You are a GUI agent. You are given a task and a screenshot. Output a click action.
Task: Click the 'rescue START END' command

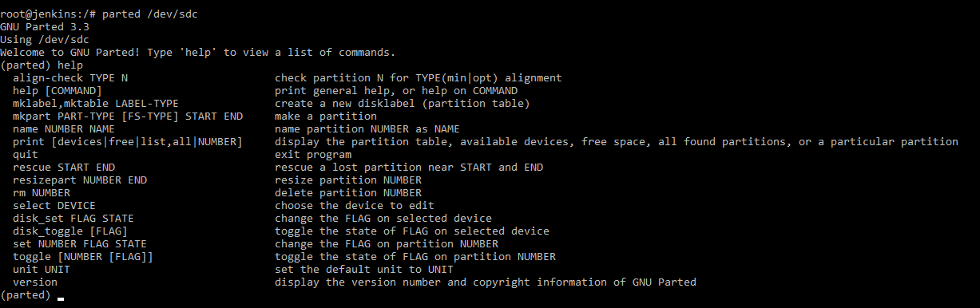click(64, 168)
